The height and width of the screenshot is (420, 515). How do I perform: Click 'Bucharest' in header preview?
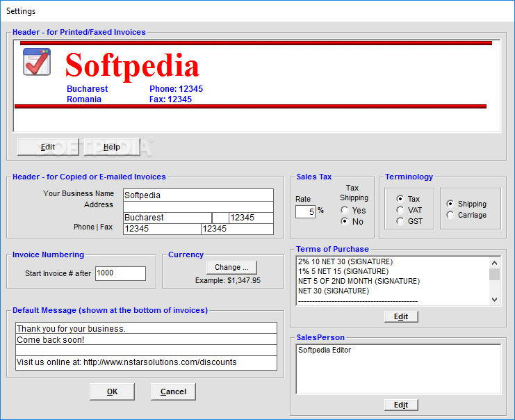point(87,89)
